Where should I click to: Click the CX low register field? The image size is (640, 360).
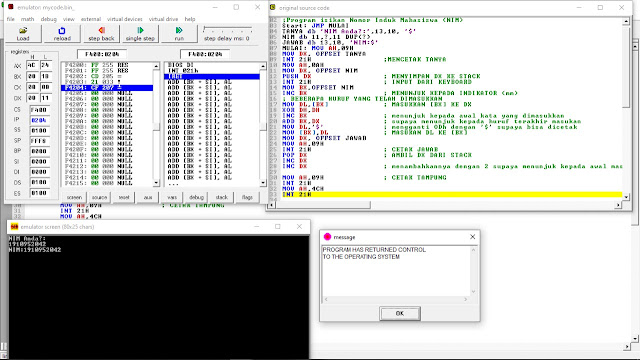(x=45, y=87)
